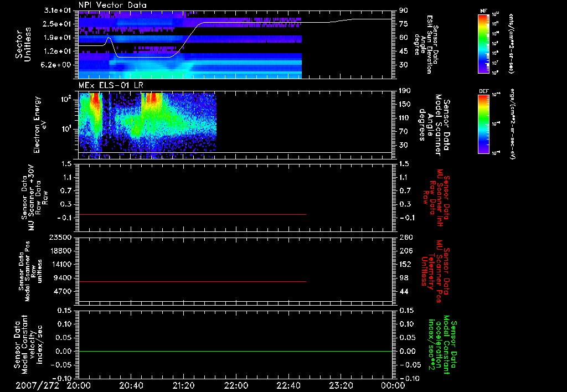
Task: Select the NPI Vector Data panel title
Action: click(113, 5)
